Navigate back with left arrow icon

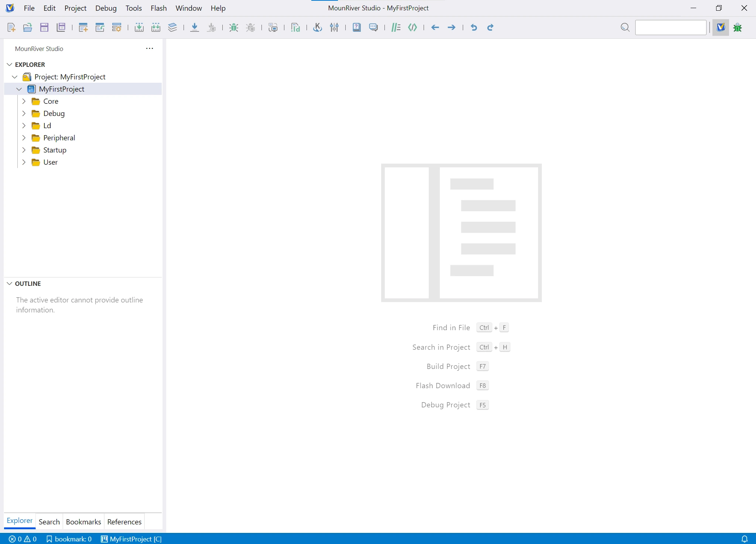[435, 27]
